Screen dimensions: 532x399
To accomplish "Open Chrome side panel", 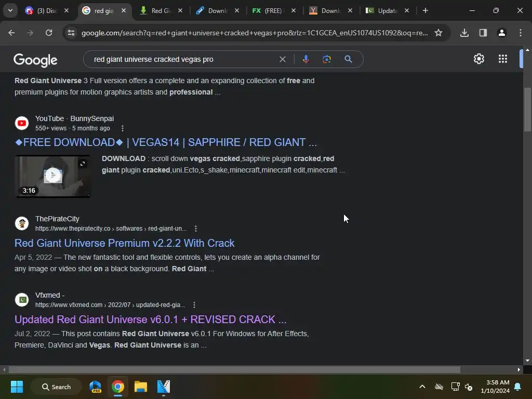I will [x=483, y=33].
